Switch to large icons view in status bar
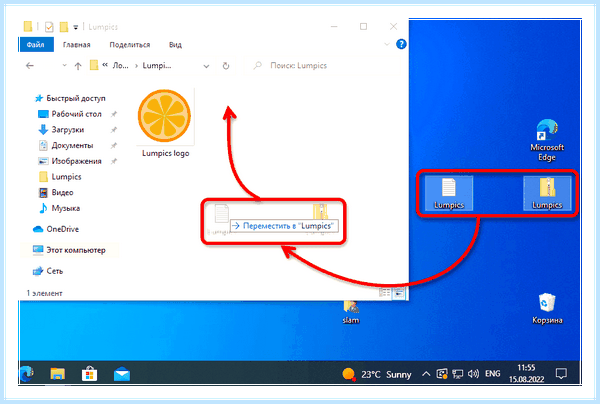This screenshot has width=600, height=404. (x=399, y=293)
